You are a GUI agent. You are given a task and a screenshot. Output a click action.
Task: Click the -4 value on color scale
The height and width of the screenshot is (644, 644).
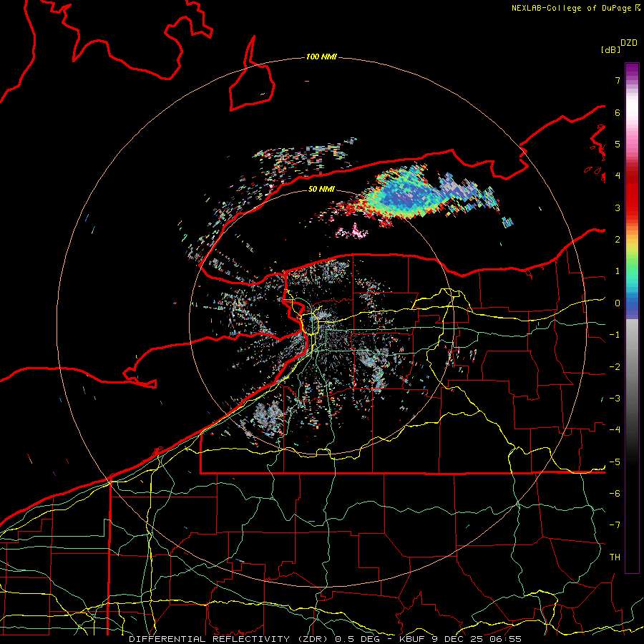(x=615, y=430)
